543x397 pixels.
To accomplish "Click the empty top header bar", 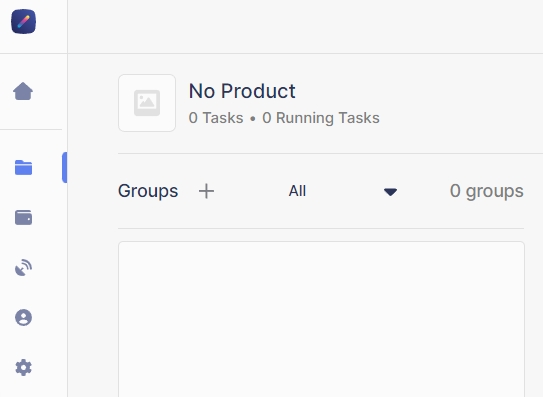I will point(305,27).
